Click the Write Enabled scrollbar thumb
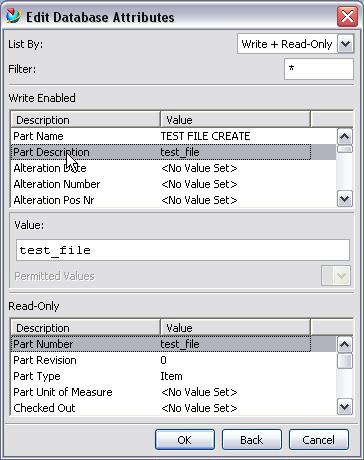 (344, 149)
